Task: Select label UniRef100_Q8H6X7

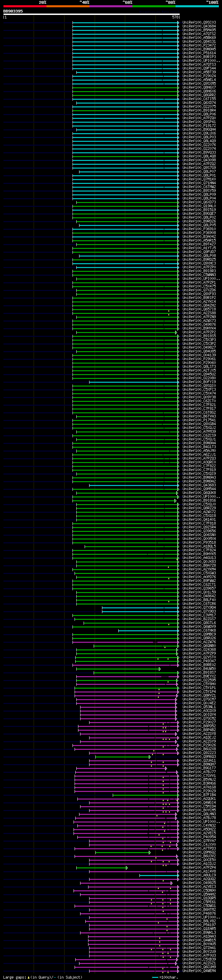Action: pyautogui.click(x=199, y=88)
